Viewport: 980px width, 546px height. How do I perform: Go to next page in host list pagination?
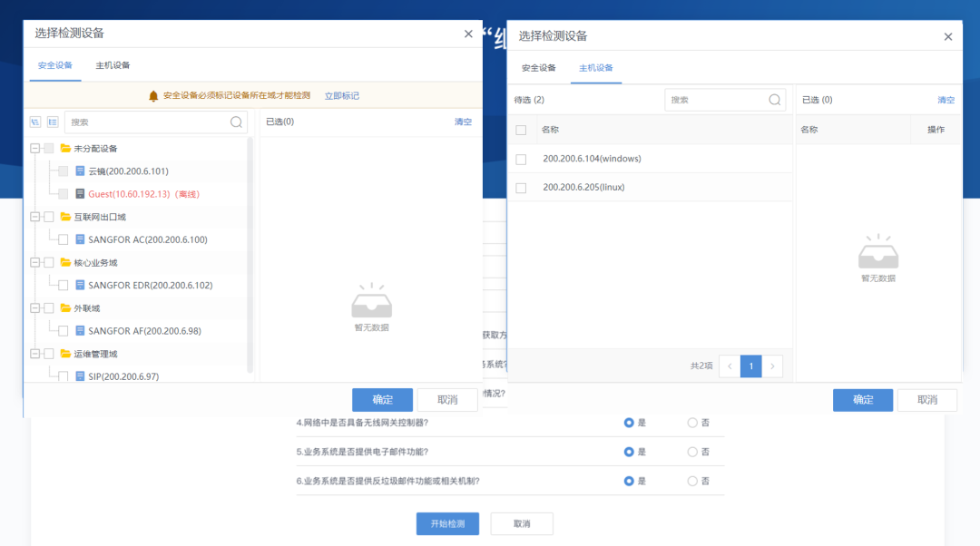point(772,366)
